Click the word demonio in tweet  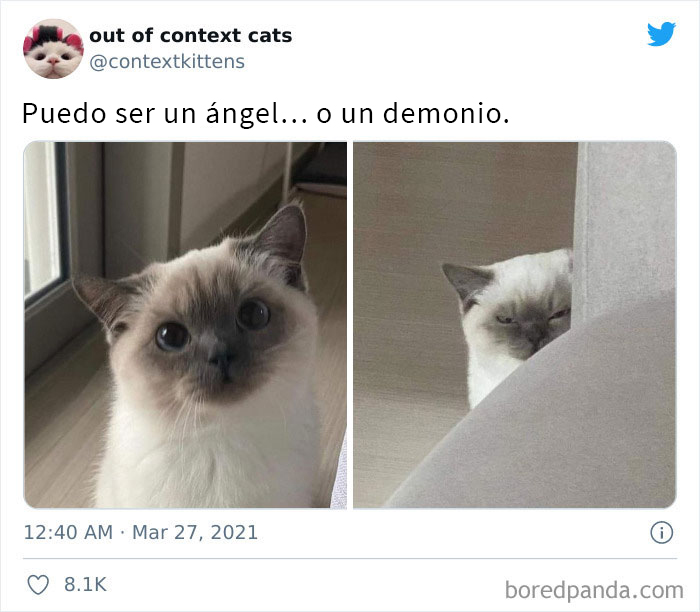446,113
